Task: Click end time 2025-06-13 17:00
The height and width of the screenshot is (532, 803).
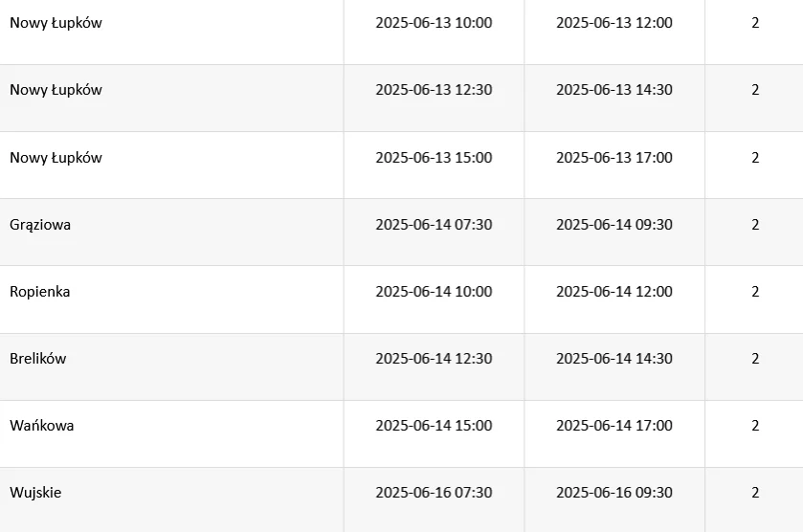Action: pos(614,158)
